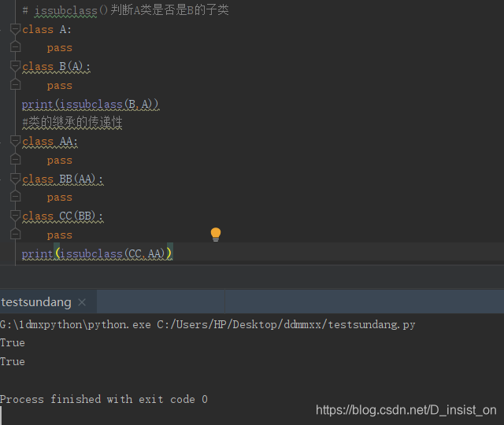Viewport: 504px width, 425px height.
Task: Click the class CC(BB): declaration text
Action: tap(63, 216)
